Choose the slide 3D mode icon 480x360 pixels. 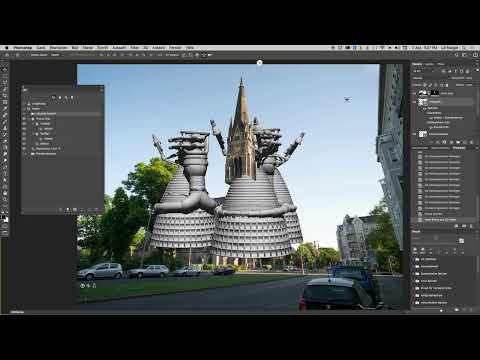[204, 55]
